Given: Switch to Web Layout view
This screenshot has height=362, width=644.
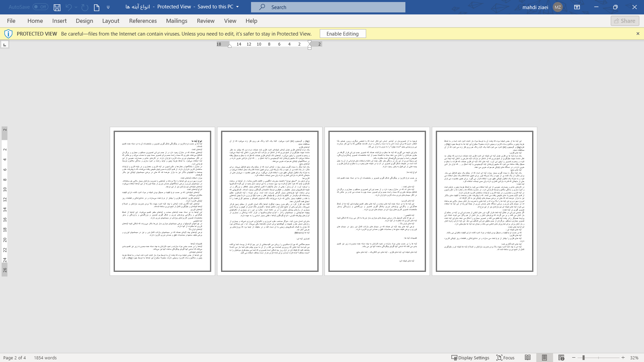Looking at the screenshot, I should 561,358.
